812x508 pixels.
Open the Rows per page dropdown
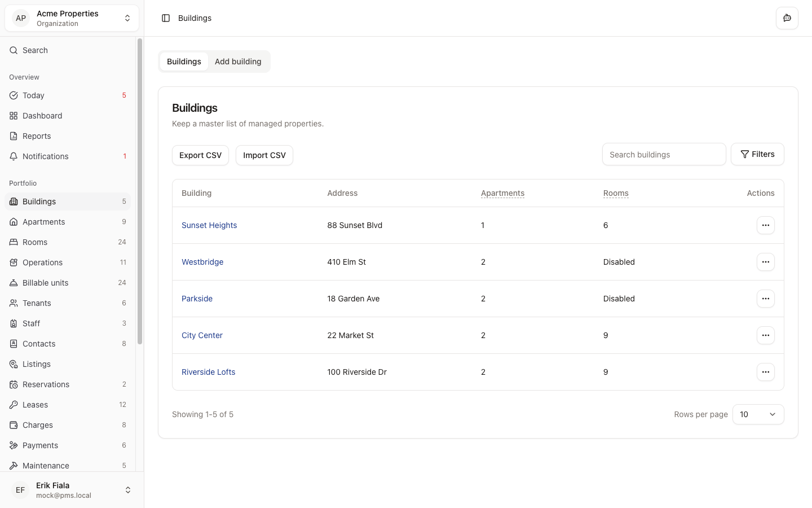[757, 414]
